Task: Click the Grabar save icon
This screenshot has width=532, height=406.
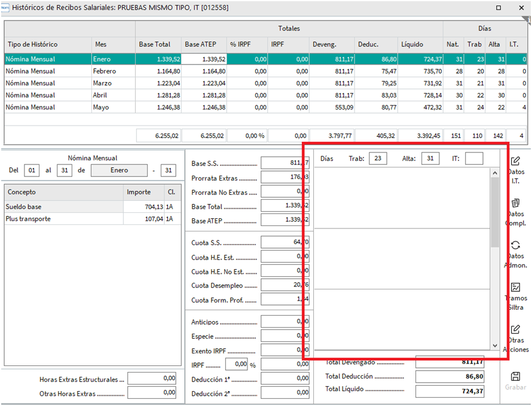Action: 515,376
